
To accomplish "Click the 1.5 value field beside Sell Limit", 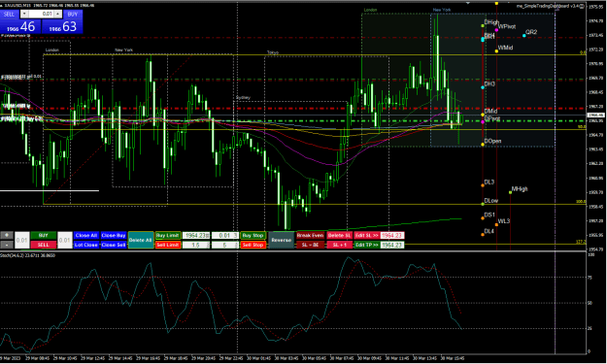I will [196, 245].
